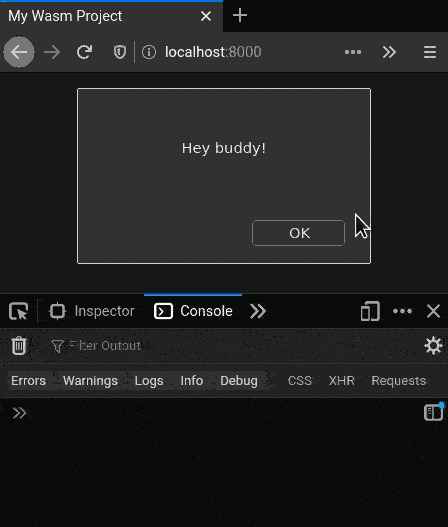
Task: Open page actions three-dot menu in address bar
Action: pyautogui.click(x=353, y=52)
